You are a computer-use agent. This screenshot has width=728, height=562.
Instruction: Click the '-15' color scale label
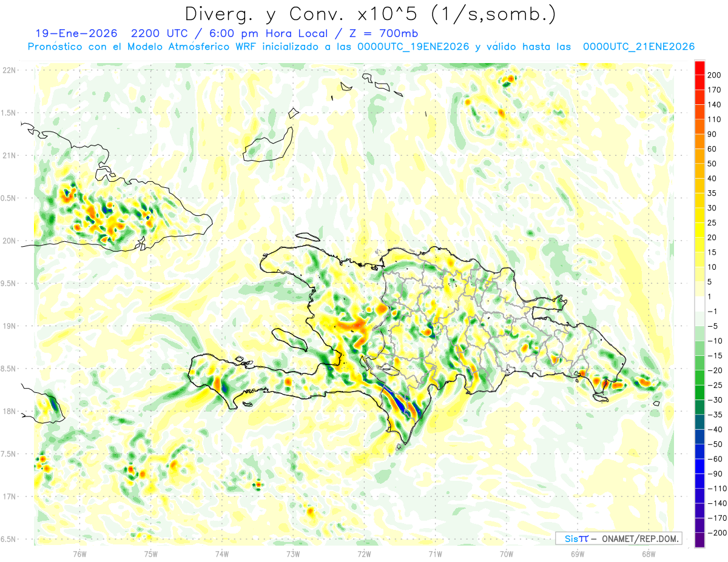[715, 356]
